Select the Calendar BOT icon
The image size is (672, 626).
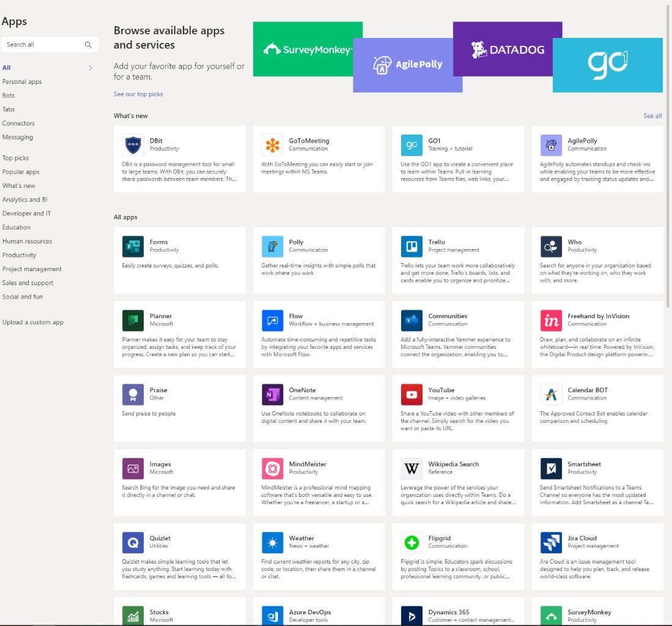point(551,395)
